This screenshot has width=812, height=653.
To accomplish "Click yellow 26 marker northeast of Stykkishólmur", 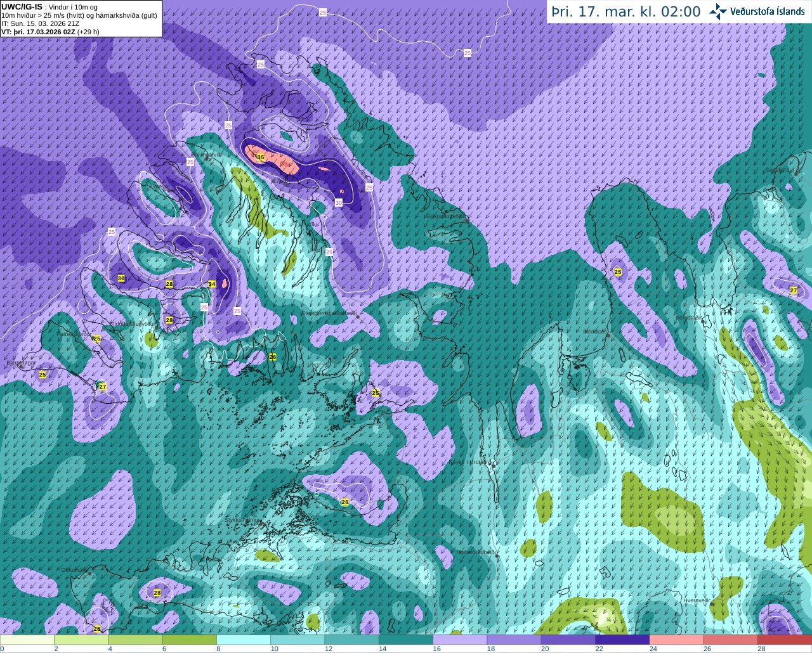I will point(345,502).
